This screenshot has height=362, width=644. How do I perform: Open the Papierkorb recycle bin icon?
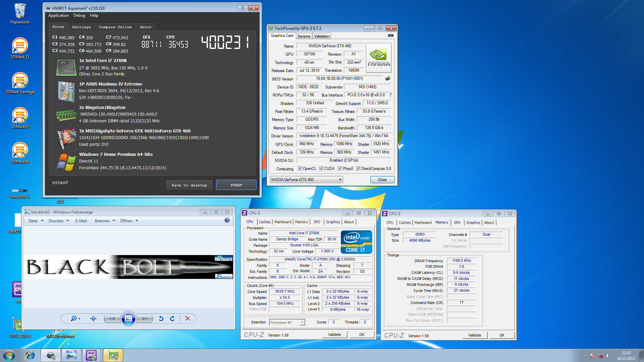(x=20, y=13)
